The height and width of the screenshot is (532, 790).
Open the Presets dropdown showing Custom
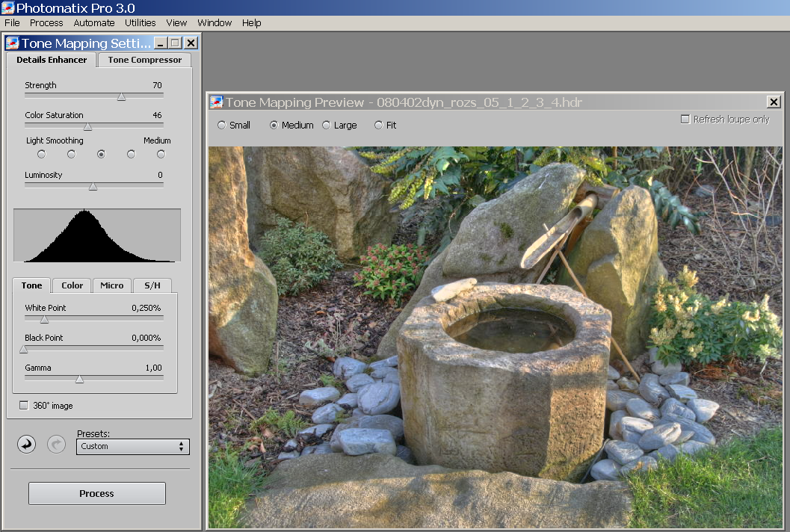coord(132,447)
